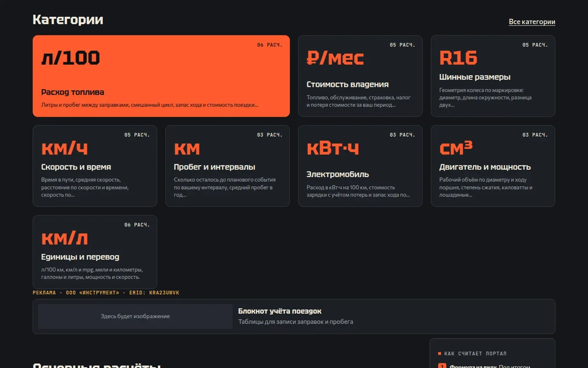This screenshot has width=588, height=368.
Task: Open the Пробег и интервалы card
Action: click(228, 166)
